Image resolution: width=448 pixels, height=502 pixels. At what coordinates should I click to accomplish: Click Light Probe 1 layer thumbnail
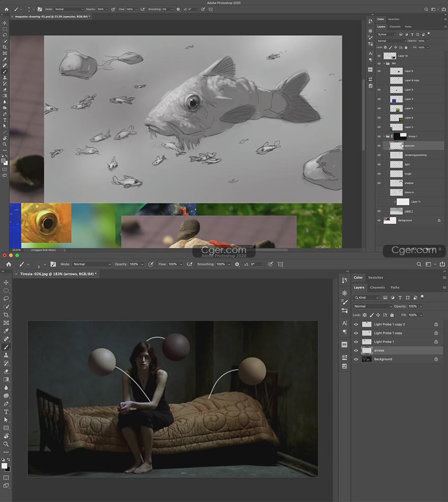point(367,342)
